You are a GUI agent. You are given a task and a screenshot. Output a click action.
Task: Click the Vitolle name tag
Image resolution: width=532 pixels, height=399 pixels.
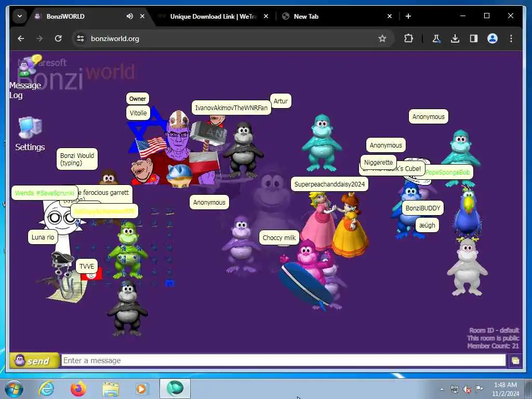coord(138,113)
